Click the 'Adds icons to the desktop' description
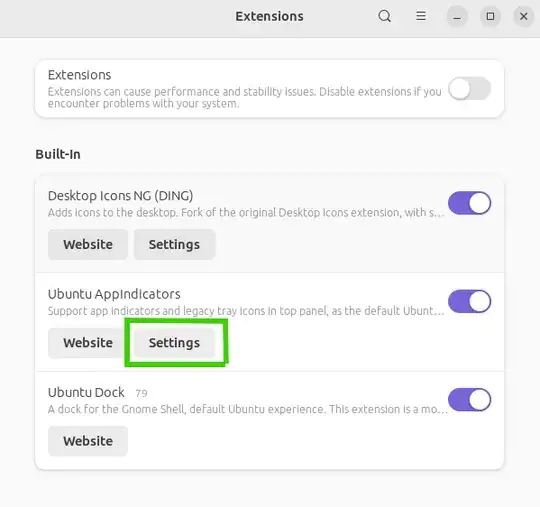 point(246,213)
